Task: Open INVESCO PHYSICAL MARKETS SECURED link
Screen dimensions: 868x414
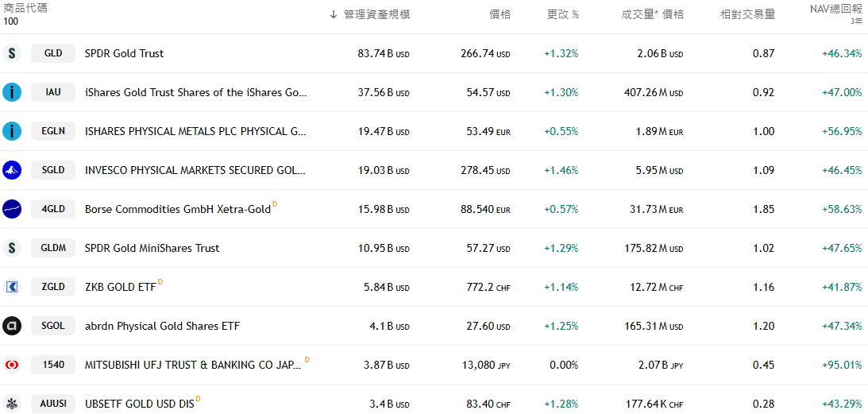Action: point(195,170)
